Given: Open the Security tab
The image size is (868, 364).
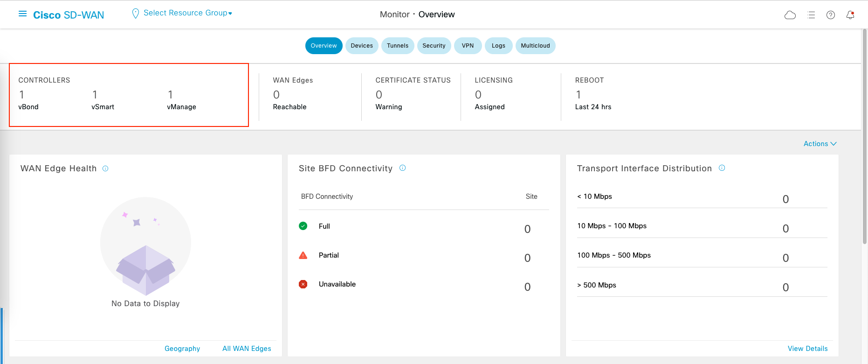Looking at the screenshot, I should [434, 46].
